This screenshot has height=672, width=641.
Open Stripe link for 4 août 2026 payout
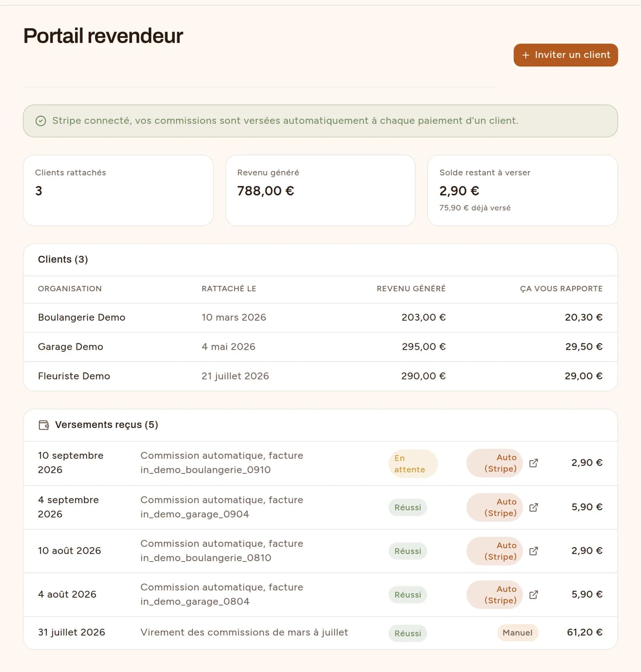tap(533, 595)
